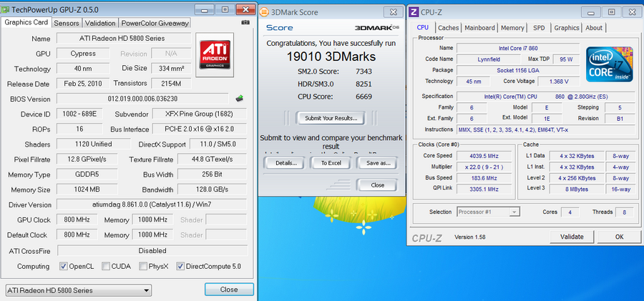Click the Level 3 cache 8 MBytes value

(x=577, y=189)
